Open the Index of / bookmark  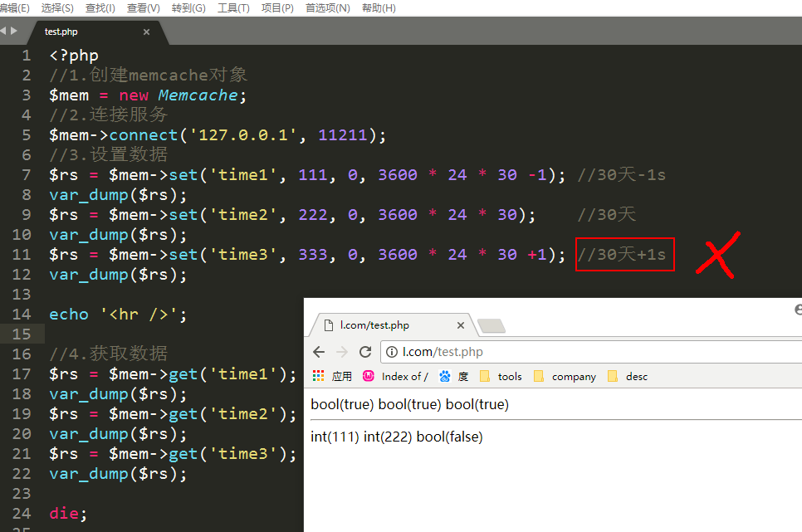point(396,376)
